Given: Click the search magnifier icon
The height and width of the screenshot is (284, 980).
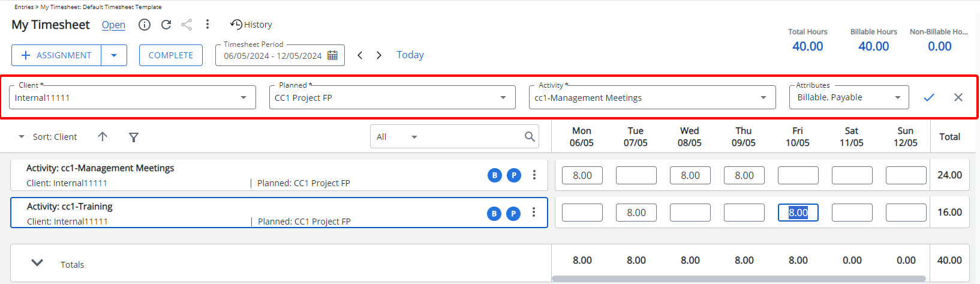Looking at the screenshot, I should point(530,137).
